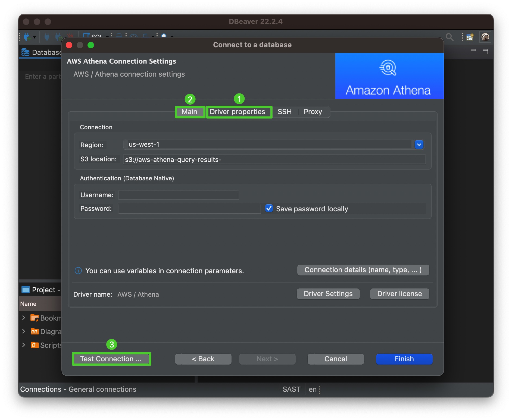Toggle Save password locally checkbox
Screen dimensions: 512x420
pyautogui.click(x=269, y=208)
